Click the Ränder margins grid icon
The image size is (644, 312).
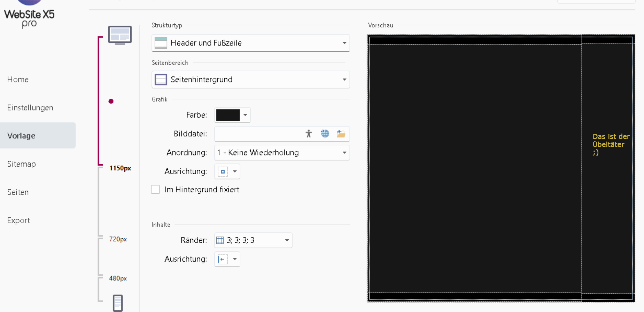[x=220, y=240]
